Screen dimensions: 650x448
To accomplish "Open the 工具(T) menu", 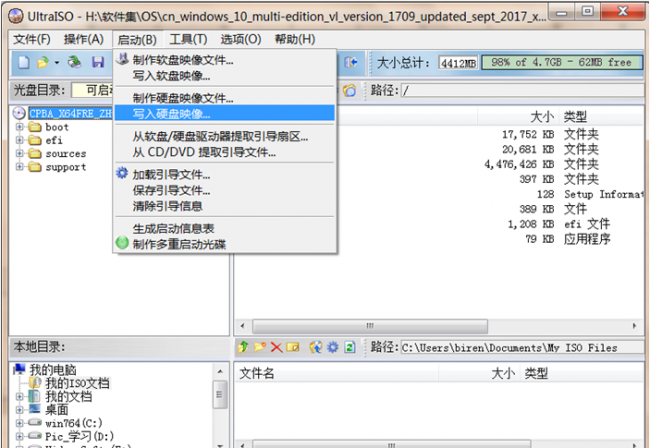I will pyautogui.click(x=188, y=39).
